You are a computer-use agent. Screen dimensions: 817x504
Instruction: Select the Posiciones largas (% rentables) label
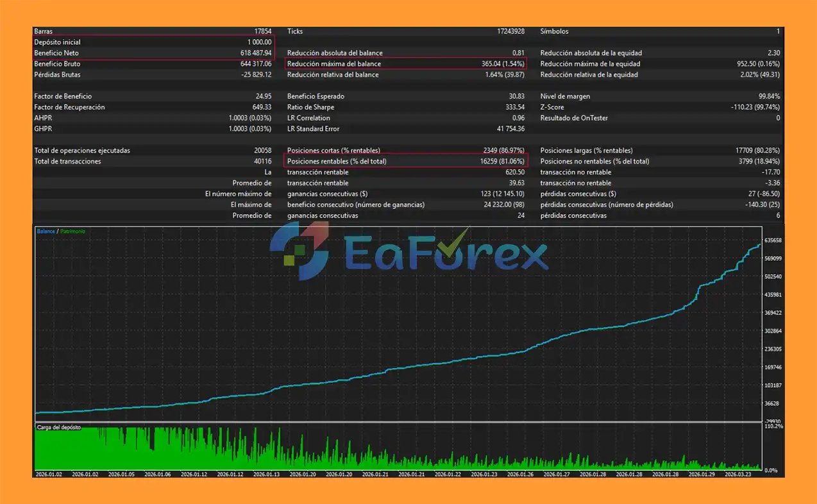coord(586,151)
